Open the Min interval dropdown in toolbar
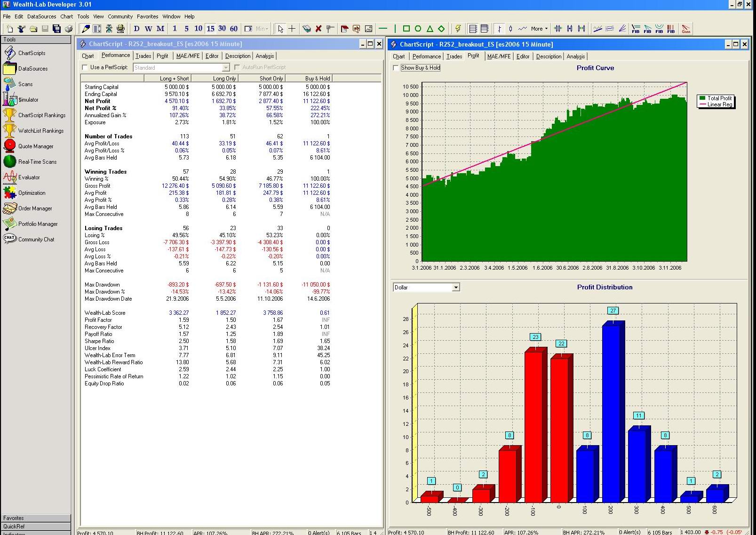The width and height of the screenshot is (756, 535). [262, 29]
